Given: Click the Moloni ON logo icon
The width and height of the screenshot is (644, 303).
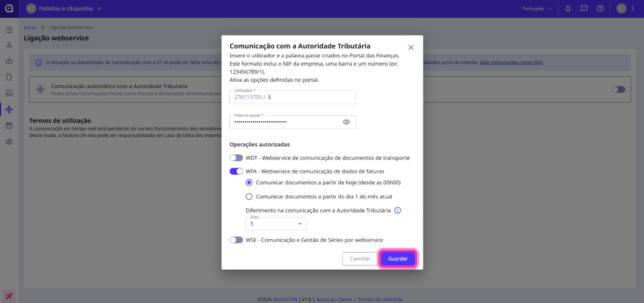Looking at the screenshot, I should (x=9, y=9).
